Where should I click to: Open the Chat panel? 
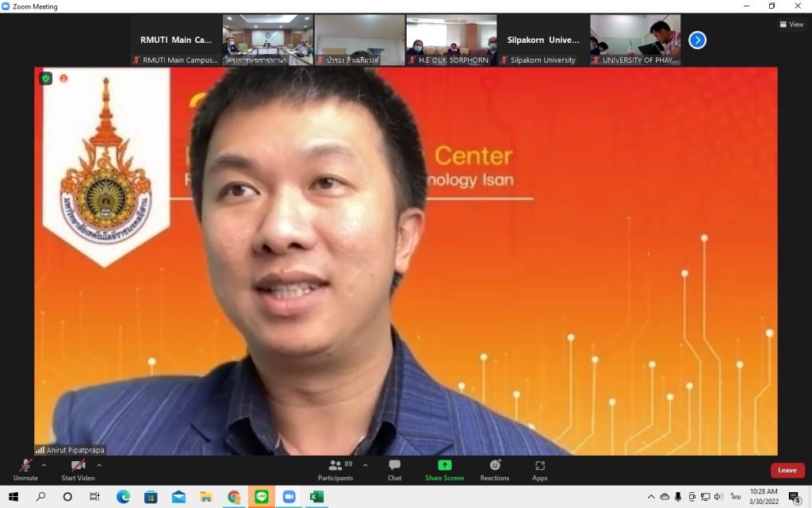tap(394, 469)
